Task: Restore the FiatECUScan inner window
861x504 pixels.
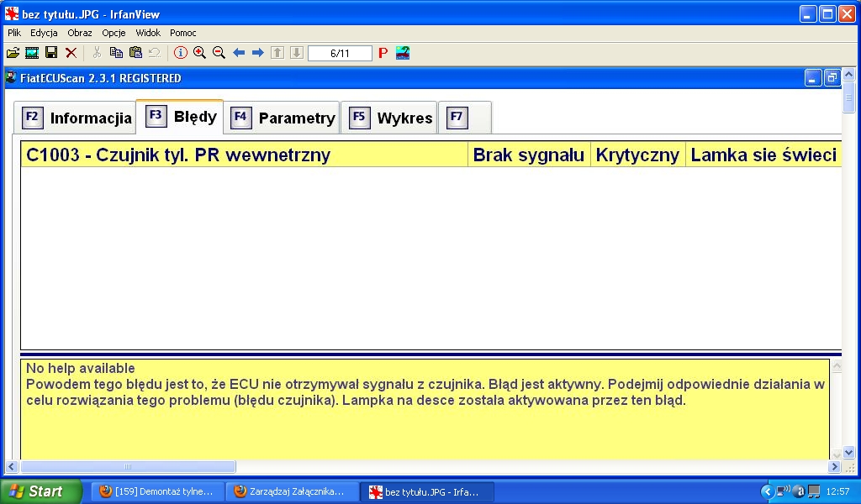Action: click(832, 78)
